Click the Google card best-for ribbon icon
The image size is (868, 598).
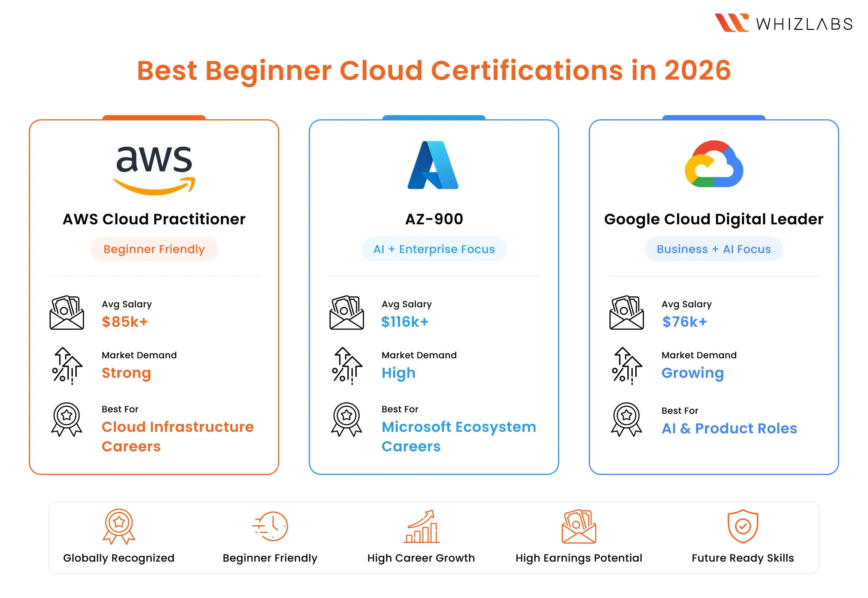[627, 419]
